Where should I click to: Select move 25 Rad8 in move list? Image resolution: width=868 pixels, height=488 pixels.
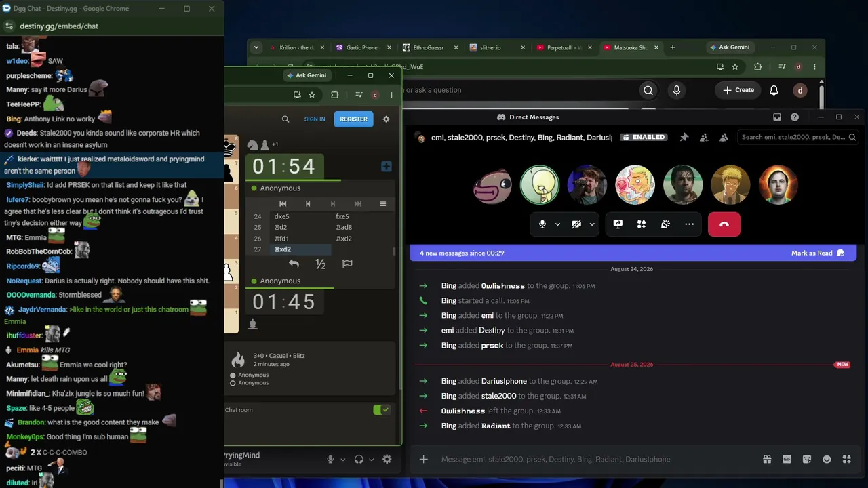pos(361,228)
